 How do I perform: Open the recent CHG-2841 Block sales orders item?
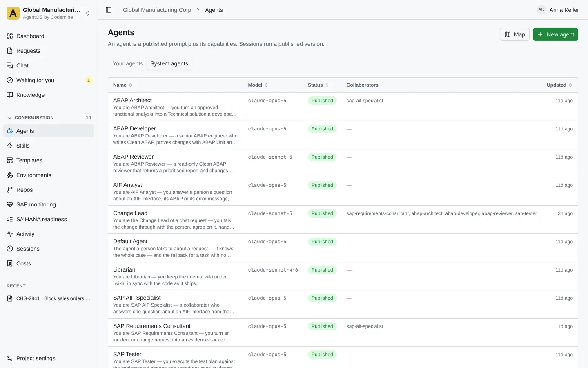click(49, 298)
